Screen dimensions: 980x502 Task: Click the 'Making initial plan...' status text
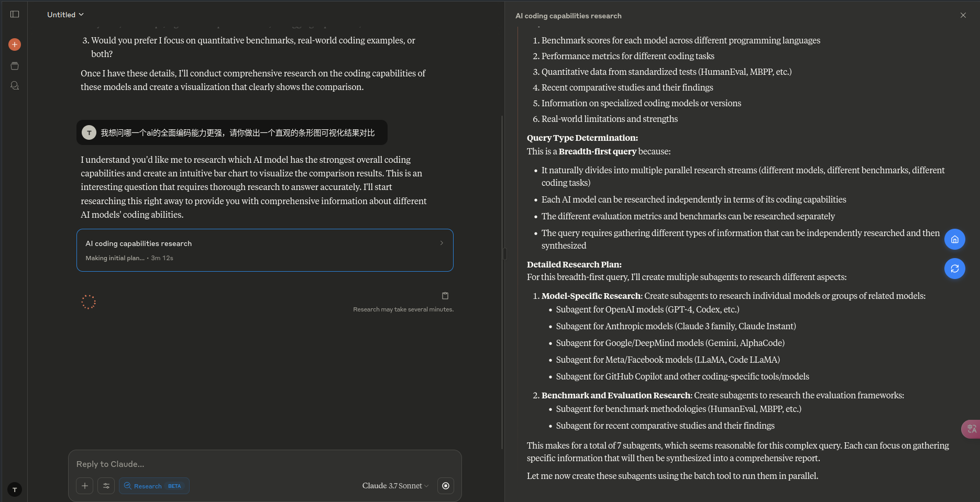point(115,258)
